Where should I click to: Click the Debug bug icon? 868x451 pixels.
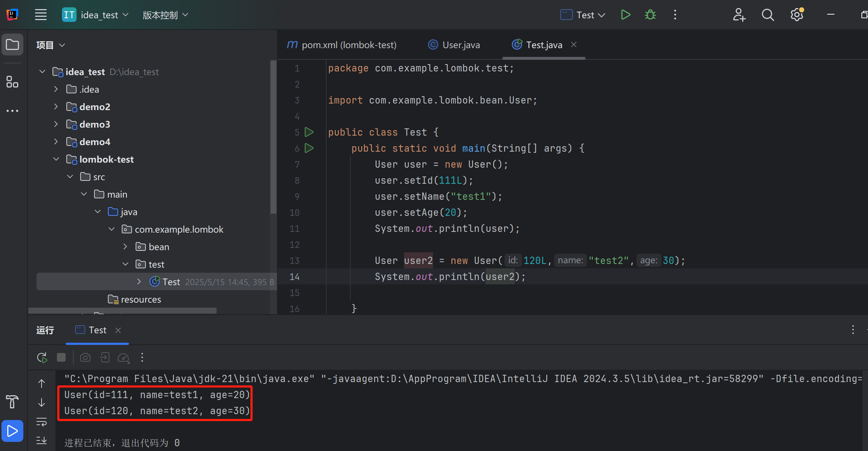pos(650,15)
